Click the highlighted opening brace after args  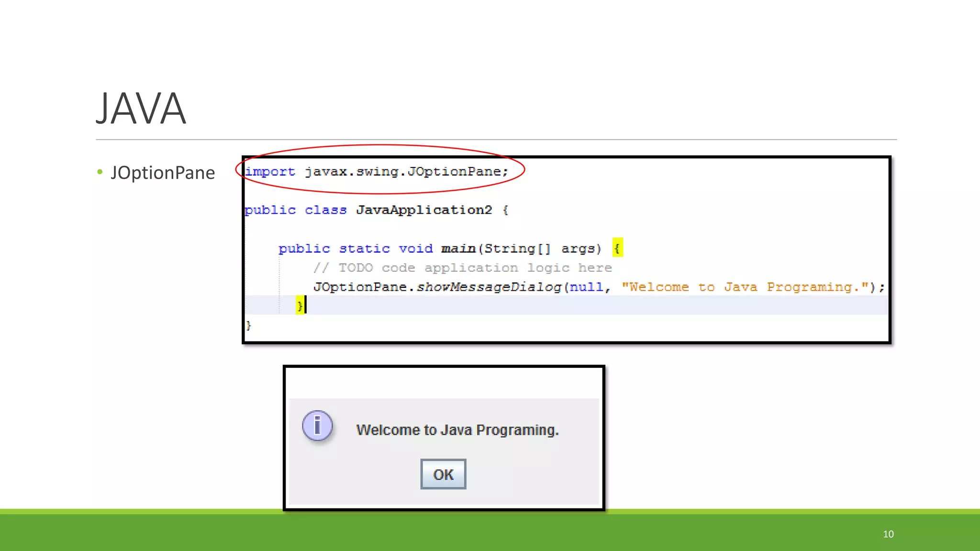[x=617, y=248]
